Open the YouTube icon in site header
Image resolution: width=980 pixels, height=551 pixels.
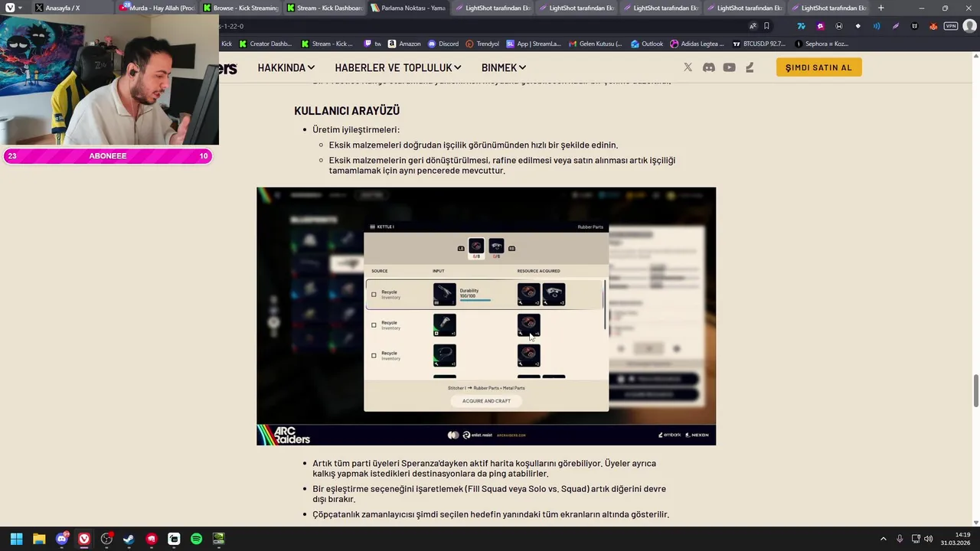click(729, 67)
